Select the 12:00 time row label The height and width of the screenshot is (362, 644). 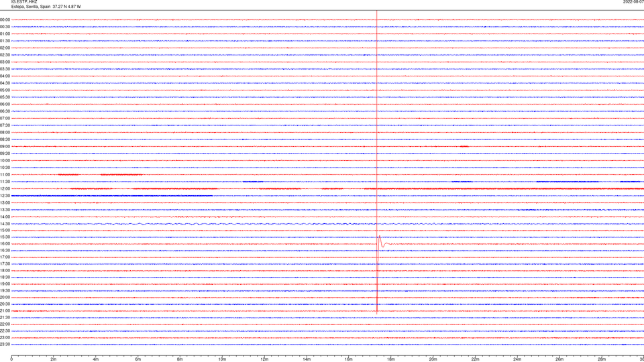pyautogui.click(x=5, y=189)
